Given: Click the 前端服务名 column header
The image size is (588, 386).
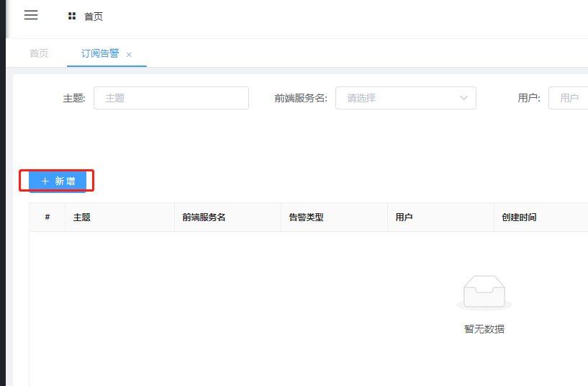Looking at the screenshot, I should (x=227, y=217).
